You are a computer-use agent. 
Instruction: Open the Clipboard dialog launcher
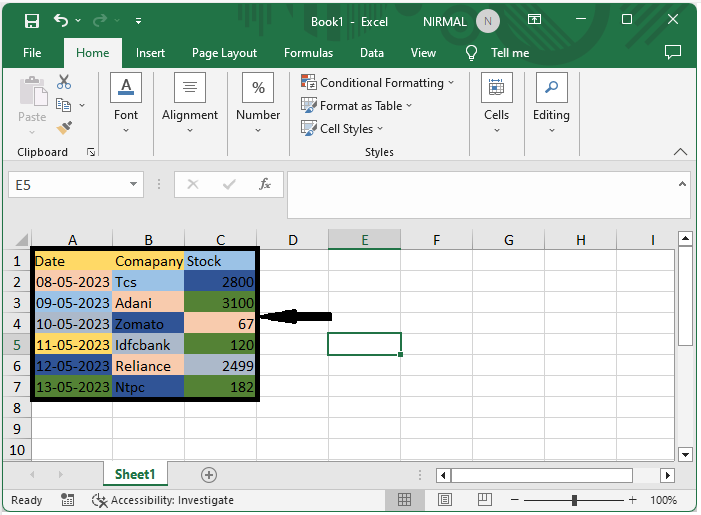(x=91, y=152)
